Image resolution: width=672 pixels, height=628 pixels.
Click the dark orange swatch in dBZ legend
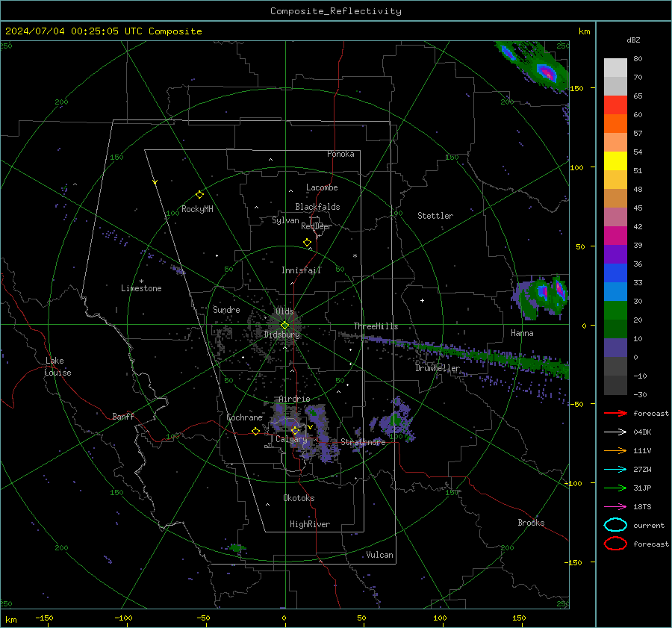pos(615,124)
